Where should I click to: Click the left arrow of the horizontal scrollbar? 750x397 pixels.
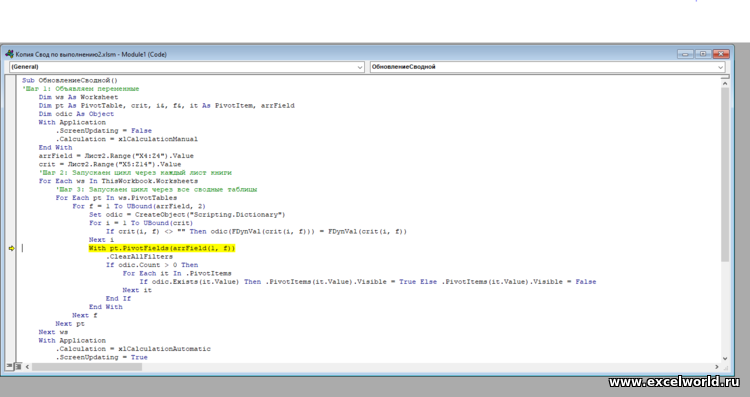[x=27, y=367]
